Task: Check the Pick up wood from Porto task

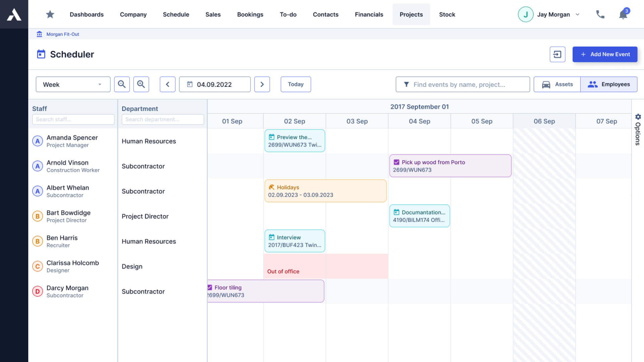Action: (396, 162)
